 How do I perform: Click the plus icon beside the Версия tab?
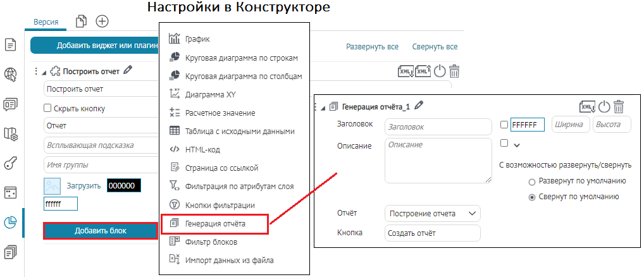[102, 22]
